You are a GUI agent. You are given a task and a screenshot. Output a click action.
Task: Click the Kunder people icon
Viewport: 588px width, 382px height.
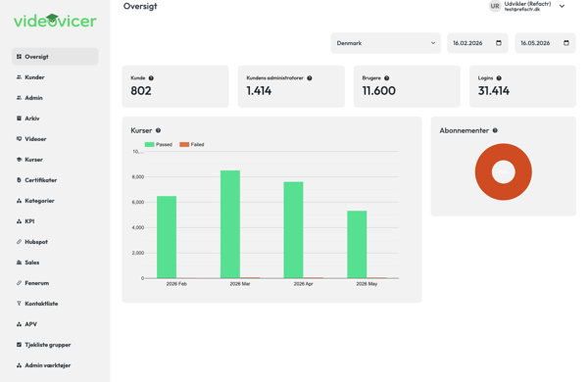(x=19, y=77)
